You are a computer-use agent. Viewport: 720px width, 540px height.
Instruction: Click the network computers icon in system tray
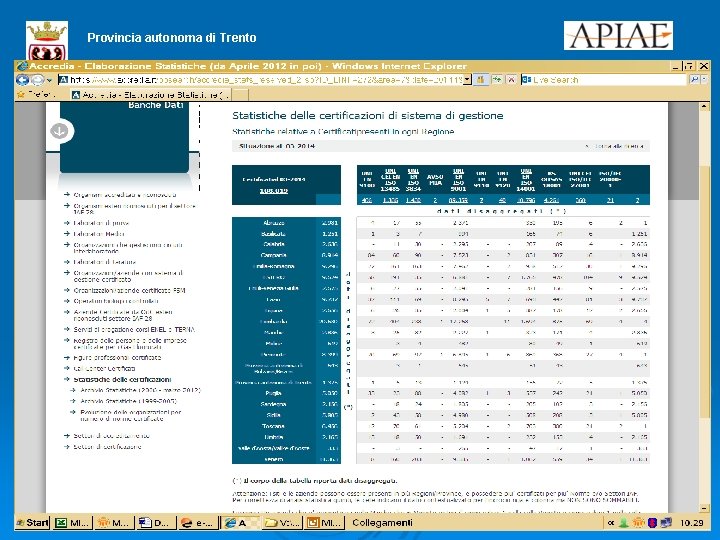[666, 523]
